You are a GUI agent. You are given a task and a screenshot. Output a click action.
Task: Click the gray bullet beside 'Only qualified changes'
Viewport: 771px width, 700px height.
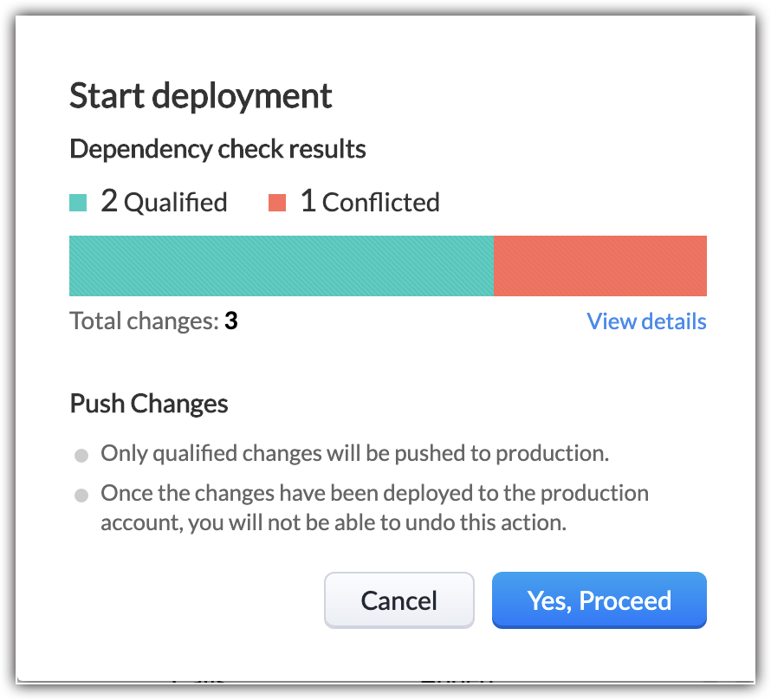point(81,455)
